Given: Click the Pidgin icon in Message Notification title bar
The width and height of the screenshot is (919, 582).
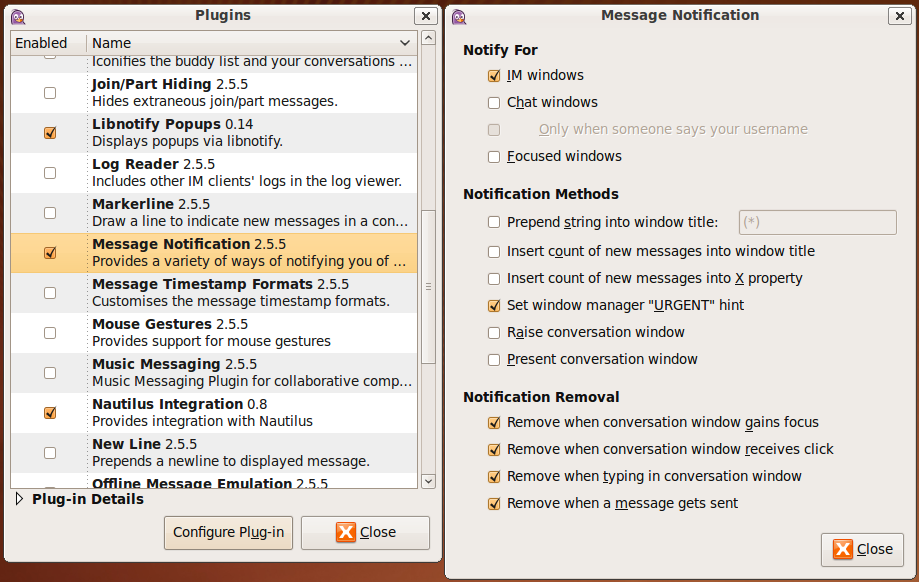Looking at the screenshot, I should pos(459,16).
